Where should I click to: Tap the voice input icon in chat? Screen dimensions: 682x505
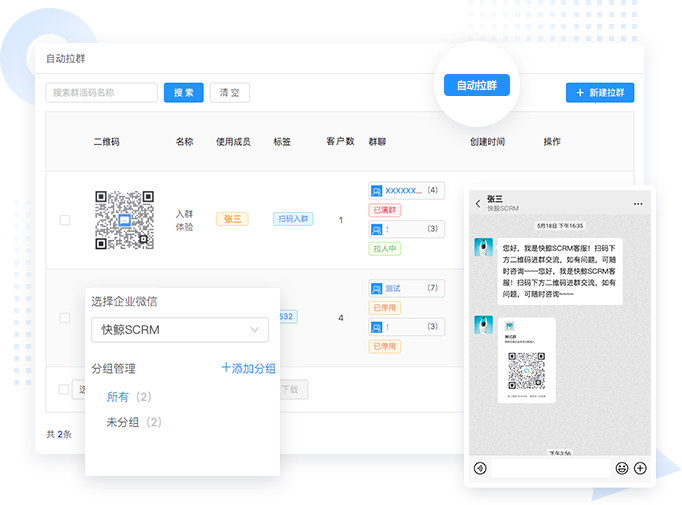[x=480, y=468]
